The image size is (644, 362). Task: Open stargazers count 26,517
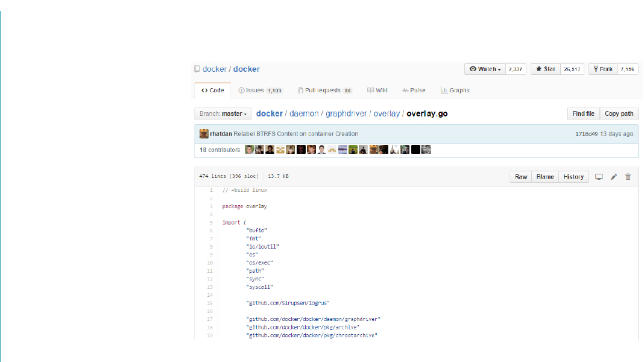pyautogui.click(x=572, y=69)
